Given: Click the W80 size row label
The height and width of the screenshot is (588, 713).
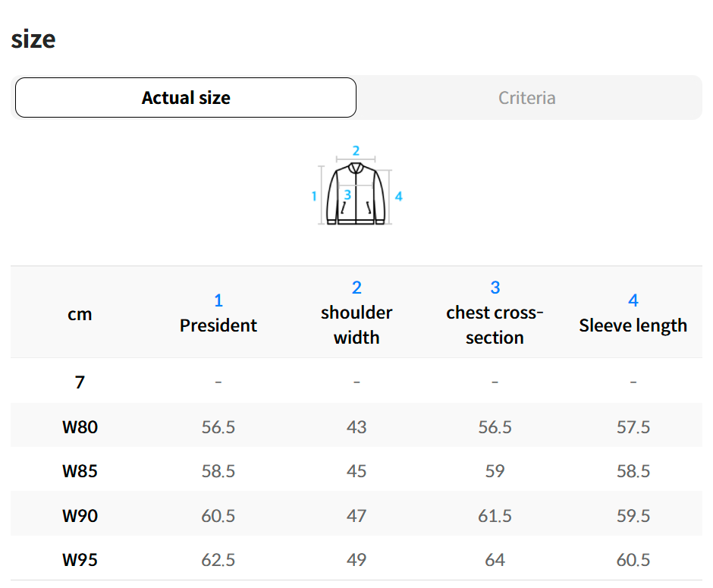Looking at the screenshot, I should pyautogui.click(x=80, y=427).
